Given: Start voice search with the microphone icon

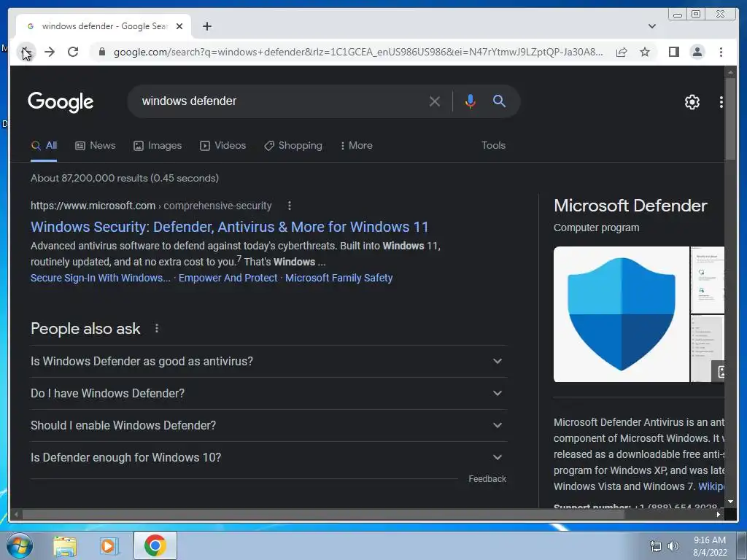Looking at the screenshot, I should coord(471,101).
